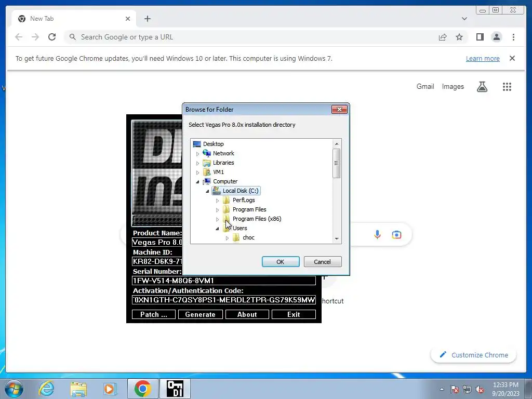Launch Internet Explorer from the taskbar
This screenshot has height=399, width=532.
tap(46, 389)
